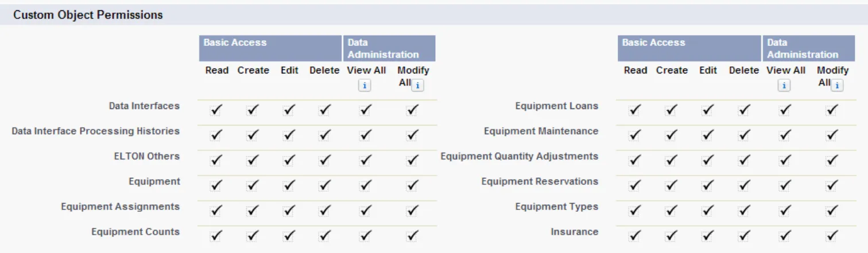Toggle Read checkmark for Equipment Counts
Screen dimensions: 868x253
[x=216, y=236]
